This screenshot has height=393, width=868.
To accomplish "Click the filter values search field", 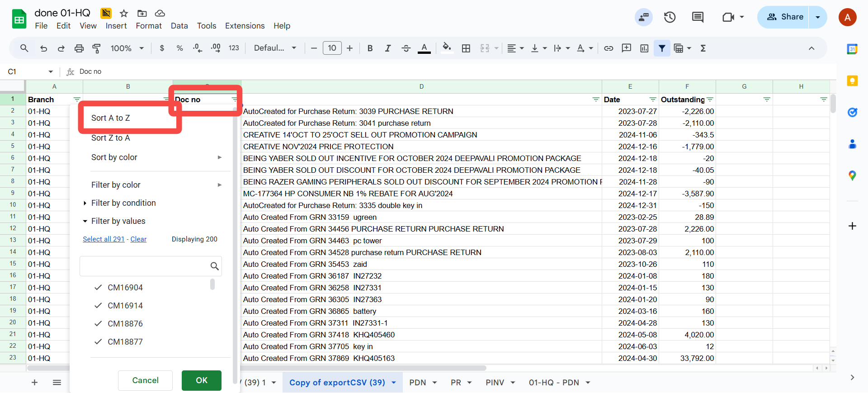I will pos(151,266).
